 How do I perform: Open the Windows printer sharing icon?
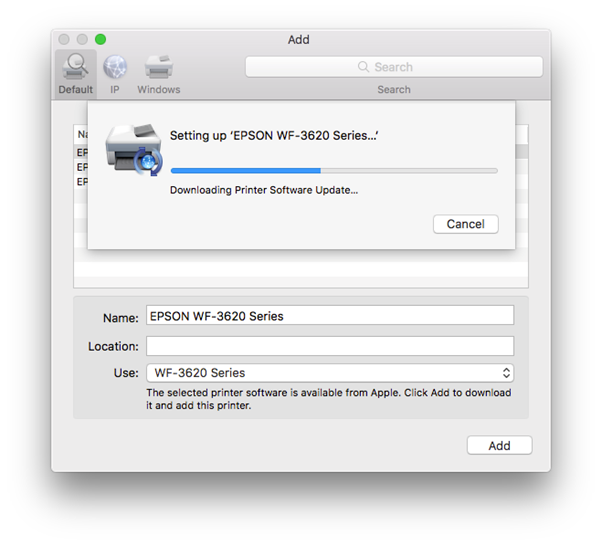158,67
